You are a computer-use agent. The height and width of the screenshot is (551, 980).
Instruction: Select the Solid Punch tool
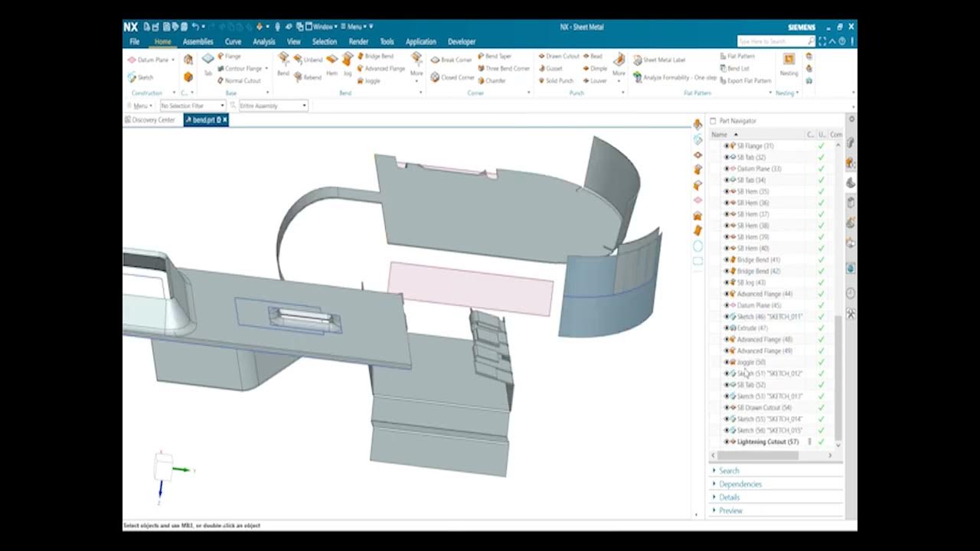click(x=556, y=80)
